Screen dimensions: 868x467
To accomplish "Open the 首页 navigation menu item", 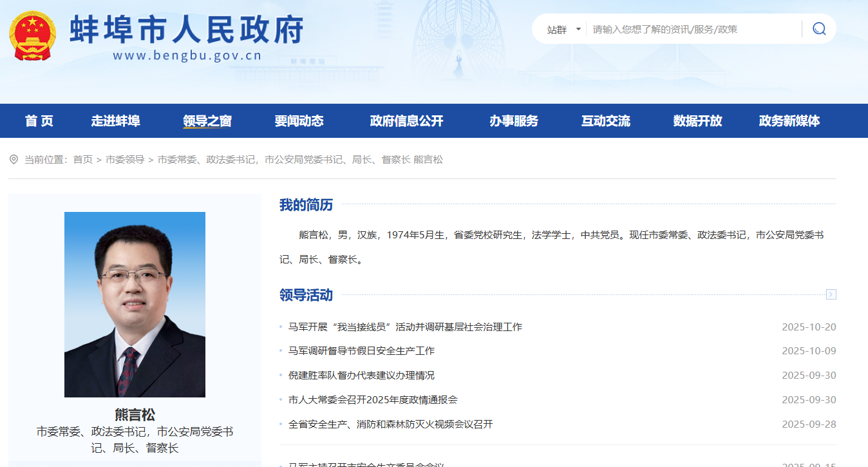I will (39, 121).
